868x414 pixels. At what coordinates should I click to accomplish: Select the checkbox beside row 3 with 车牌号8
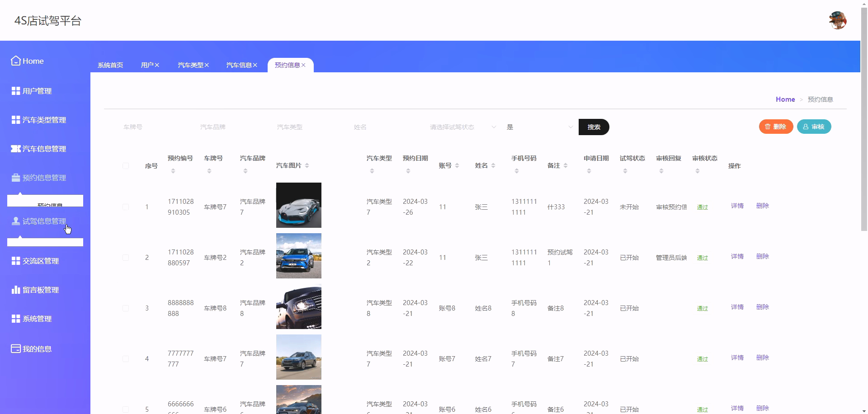pos(126,308)
